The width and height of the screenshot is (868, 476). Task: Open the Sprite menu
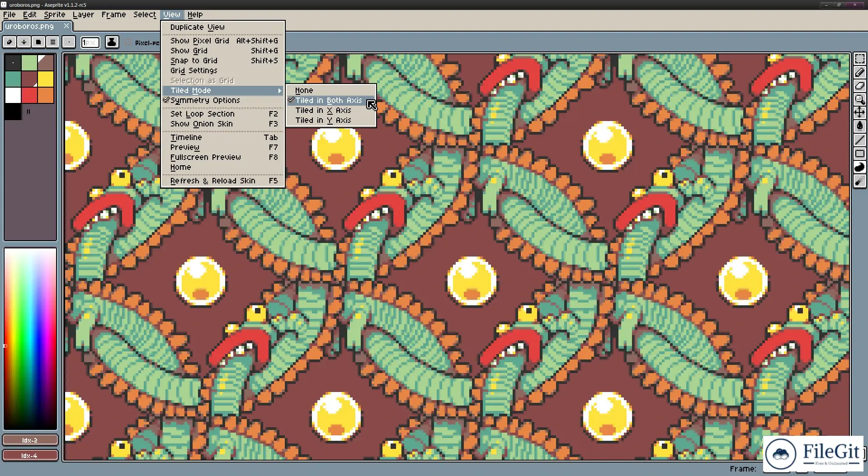pos(55,14)
